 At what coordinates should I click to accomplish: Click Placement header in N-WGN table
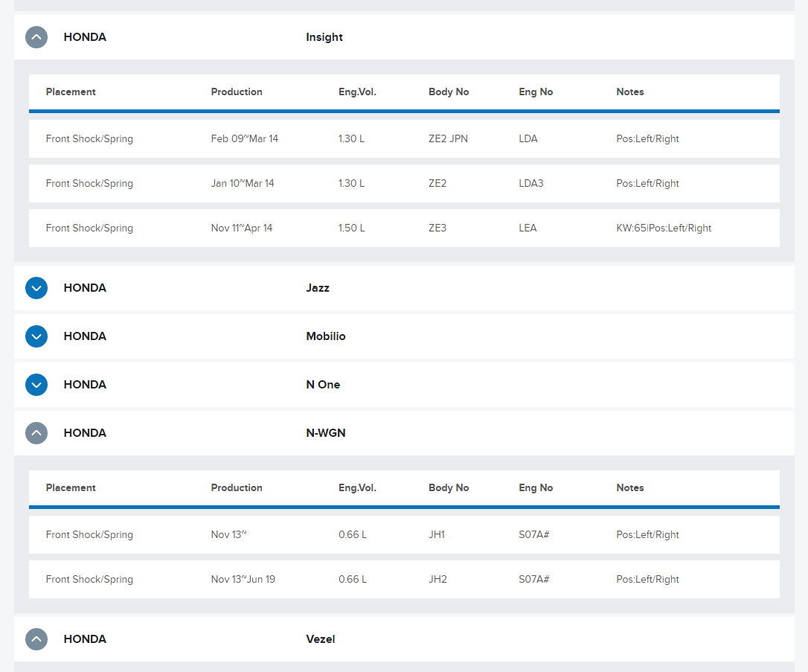click(71, 488)
